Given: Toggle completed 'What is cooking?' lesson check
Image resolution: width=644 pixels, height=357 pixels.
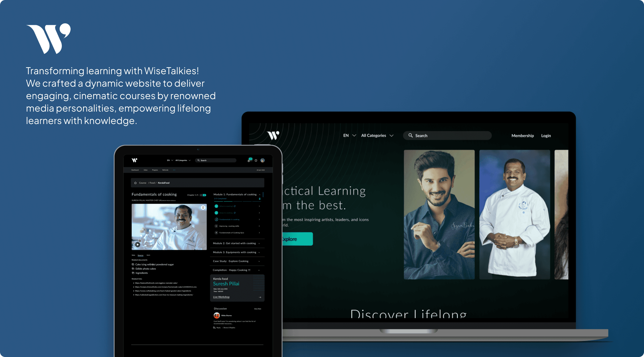Looking at the screenshot, I should pos(216,206).
